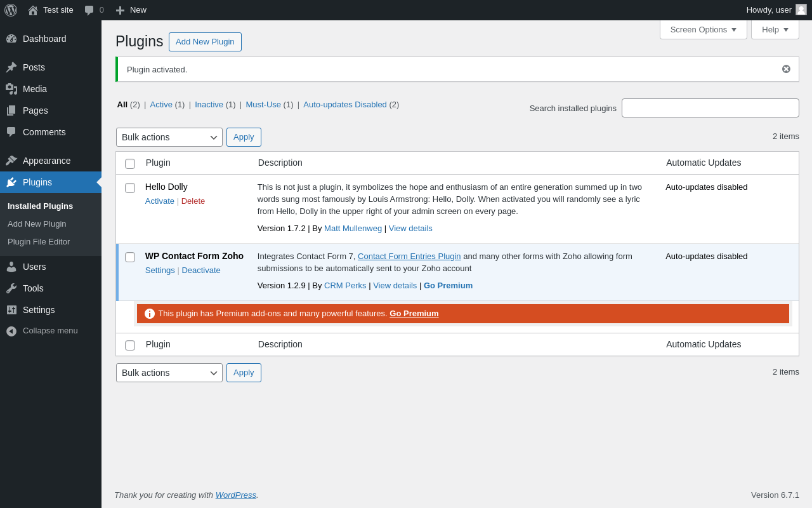812x508 pixels.
Task: Select the WP Contact Form Zoho checkbox
Action: click(130, 257)
